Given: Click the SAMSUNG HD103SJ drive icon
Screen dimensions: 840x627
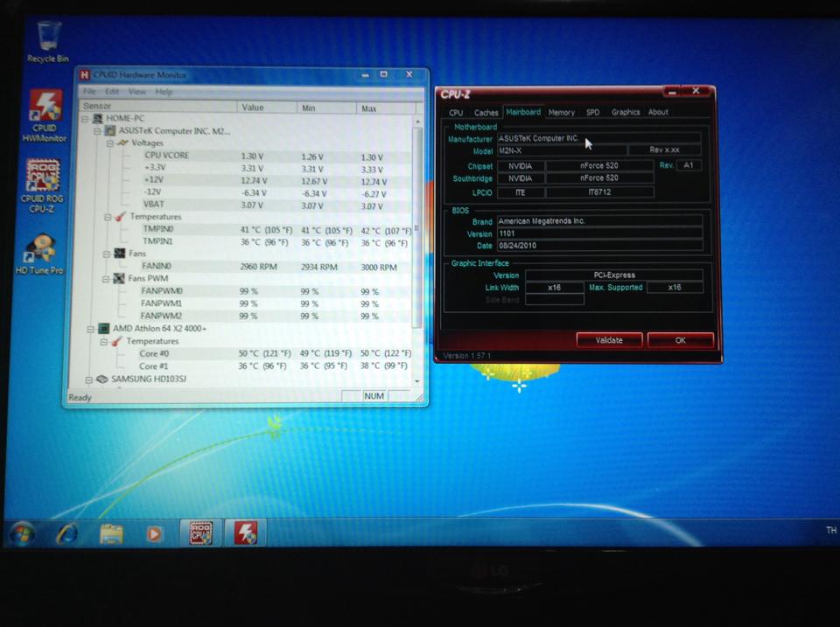Looking at the screenshot, I should pyautogui.click(x=101, y=380).
